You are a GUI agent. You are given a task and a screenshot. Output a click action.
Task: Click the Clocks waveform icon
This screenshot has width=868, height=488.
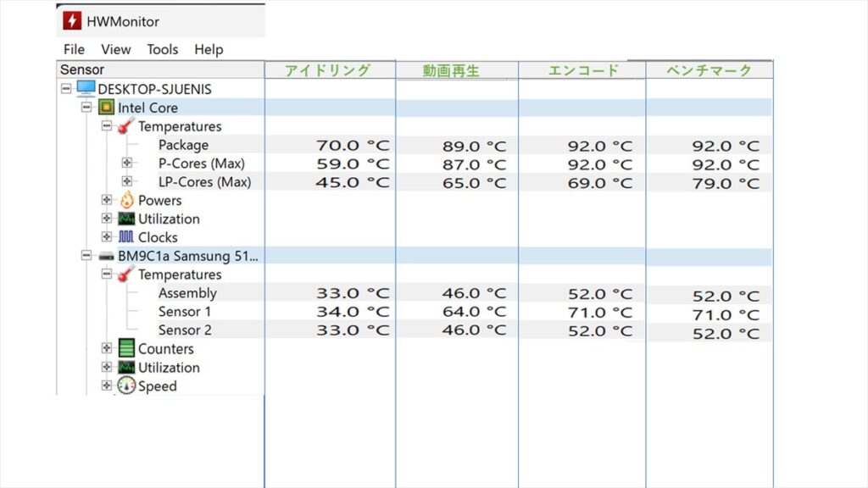tap(126, 237)
